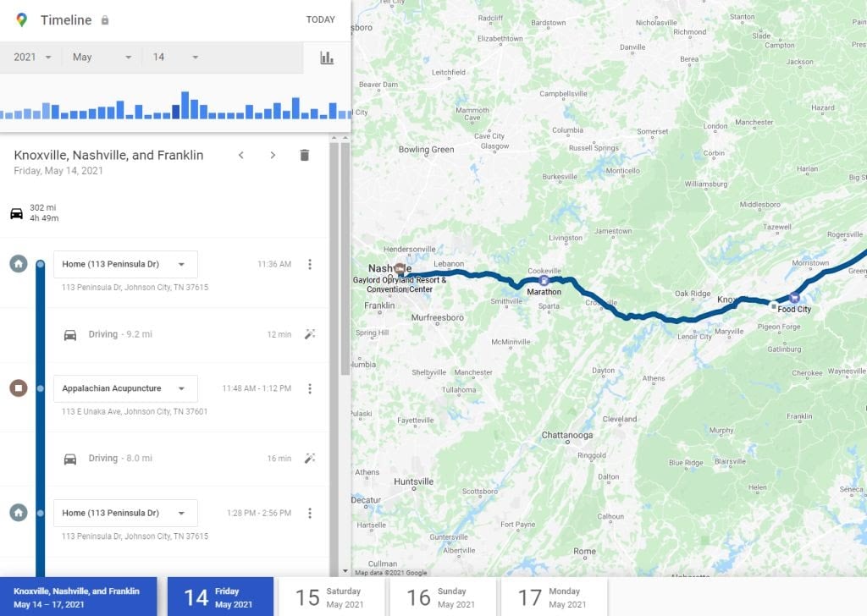Open the day 14 dropdown
Image resolution: width=867 pixels, height=616 pixels.
point(175,57)
